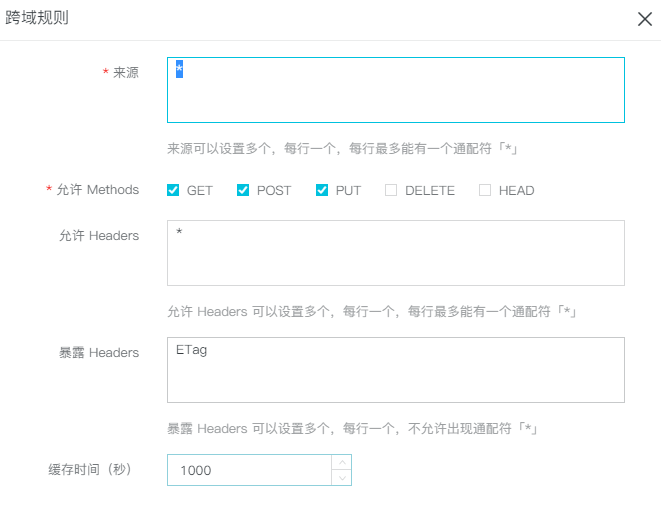This screenshot has width=661, height=514.
Task: Enable the DELETE method checkbox
Action: click(x=391, y=190)
